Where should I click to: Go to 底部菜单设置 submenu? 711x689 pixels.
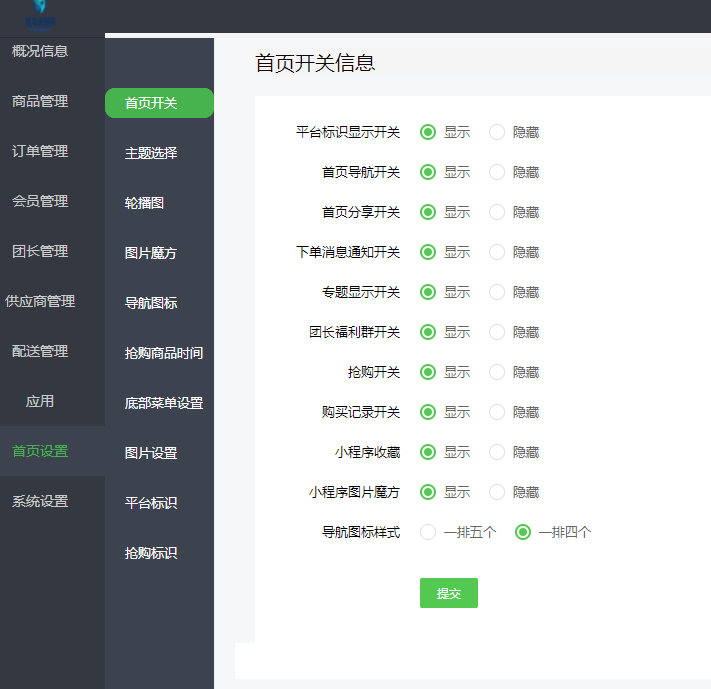pos(164,403)
